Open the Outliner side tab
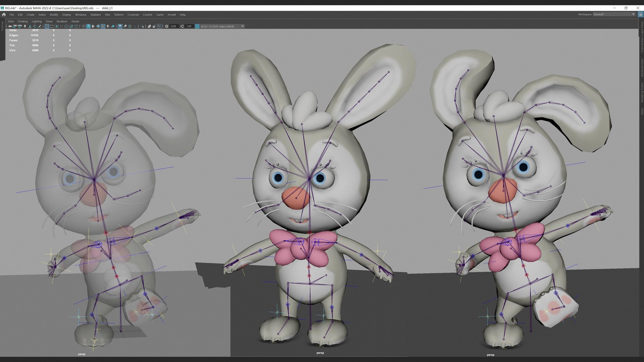644x362 pixels. click(x=2, y=26)
